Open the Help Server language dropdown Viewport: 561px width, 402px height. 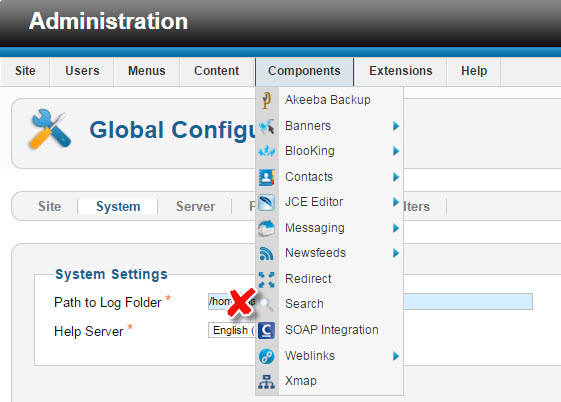[x=232, y=330]
